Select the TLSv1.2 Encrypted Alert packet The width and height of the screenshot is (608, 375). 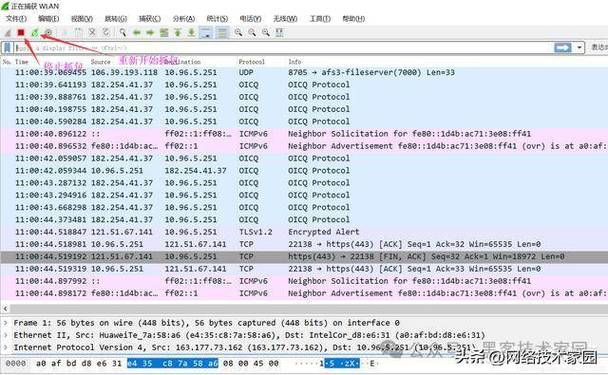click(304, 232)
